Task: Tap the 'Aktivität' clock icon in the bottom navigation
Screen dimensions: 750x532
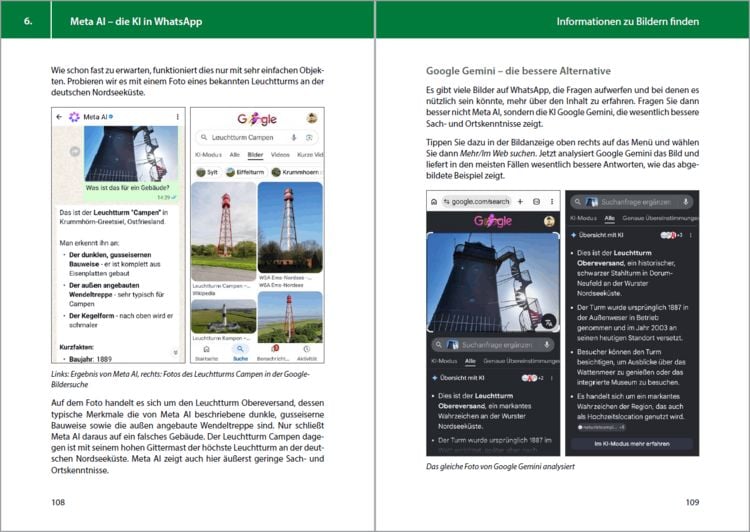Action: click(x=307, y=353)
